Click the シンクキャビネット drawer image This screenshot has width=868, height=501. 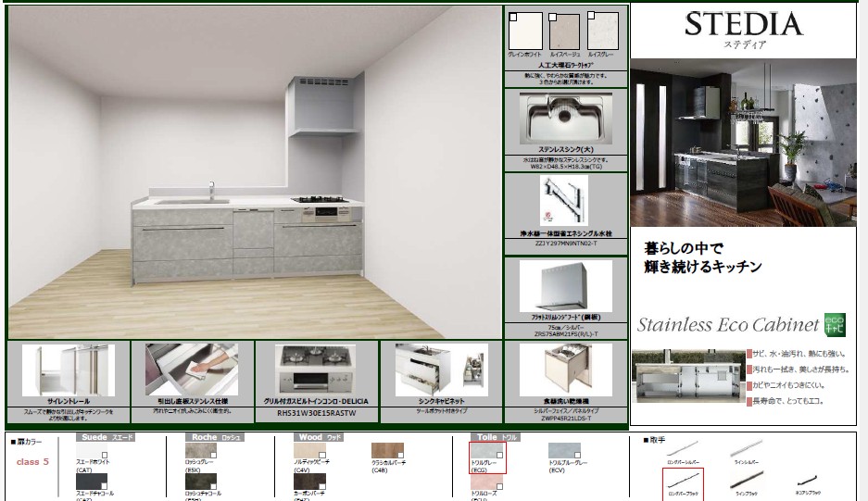coord(440,368)
